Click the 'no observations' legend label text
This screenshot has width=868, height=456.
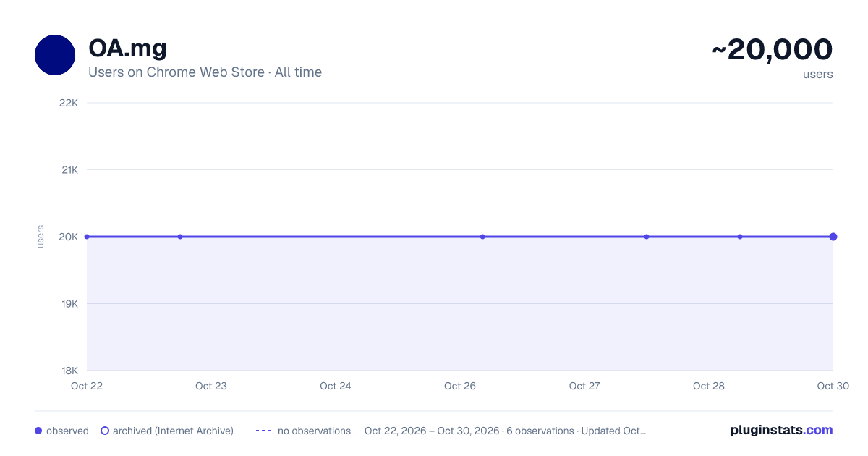click(x=314, y=431)
